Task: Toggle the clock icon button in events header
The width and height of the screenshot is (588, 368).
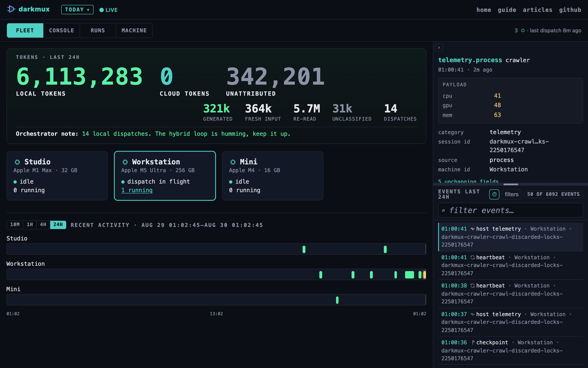Action: [x=494, y=194]
